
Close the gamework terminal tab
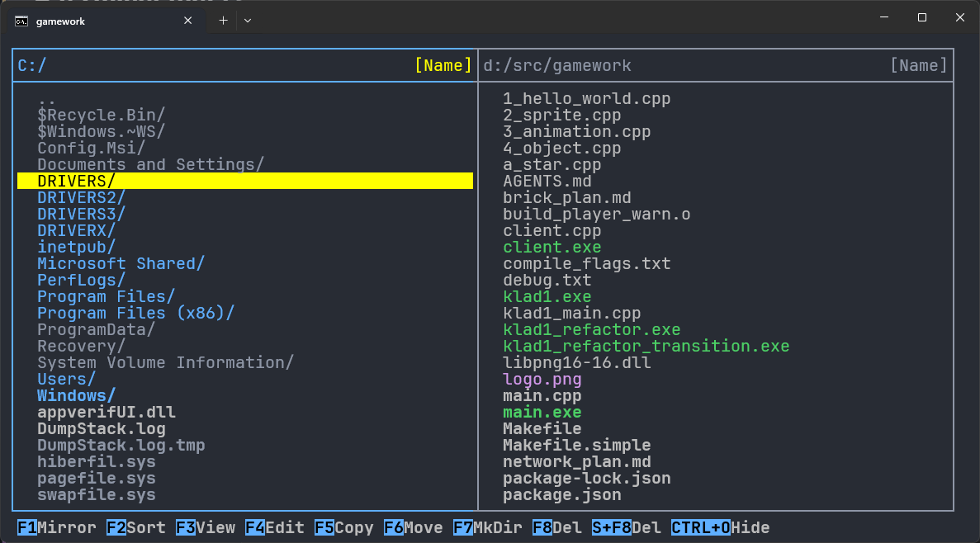187,21
